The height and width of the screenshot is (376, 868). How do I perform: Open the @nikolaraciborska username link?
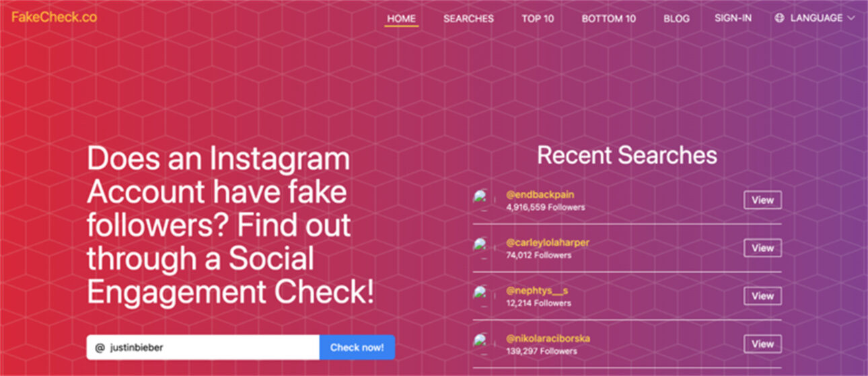tap(548, 338)
